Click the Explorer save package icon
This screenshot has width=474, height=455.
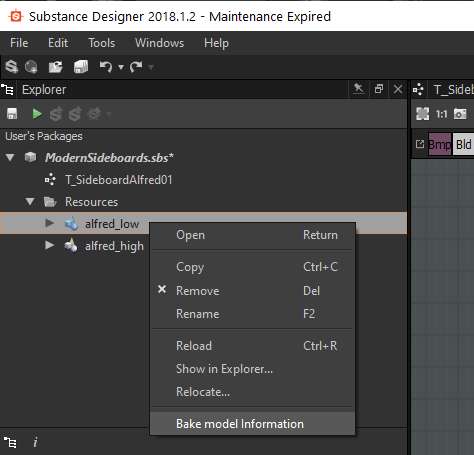pos(12,114)
